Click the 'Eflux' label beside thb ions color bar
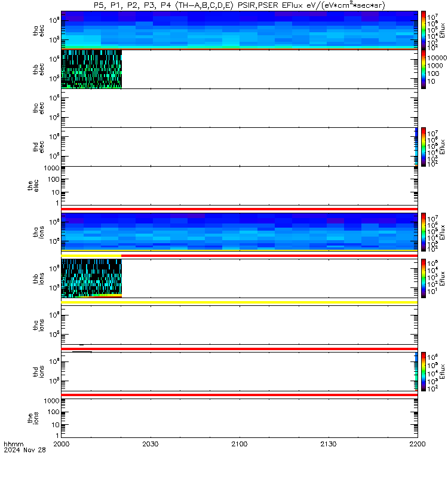This screenshot has height=478, width=448. (x=442, y=278)
